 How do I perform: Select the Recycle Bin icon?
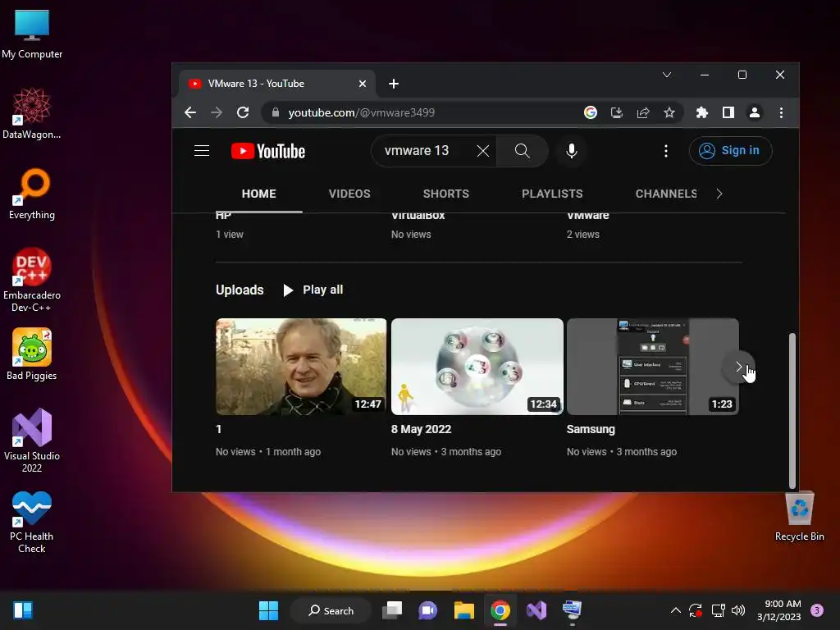[799, 516]
